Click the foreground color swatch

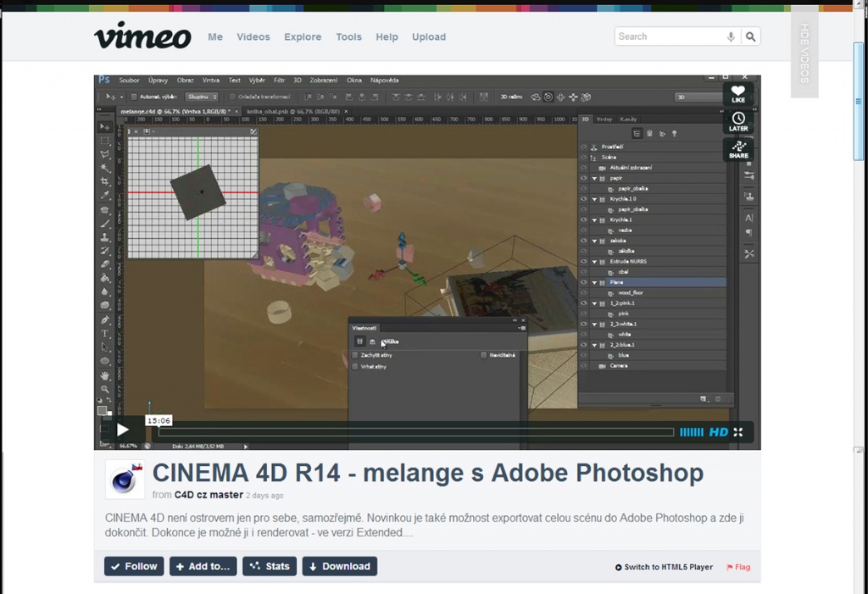(102, 410)
